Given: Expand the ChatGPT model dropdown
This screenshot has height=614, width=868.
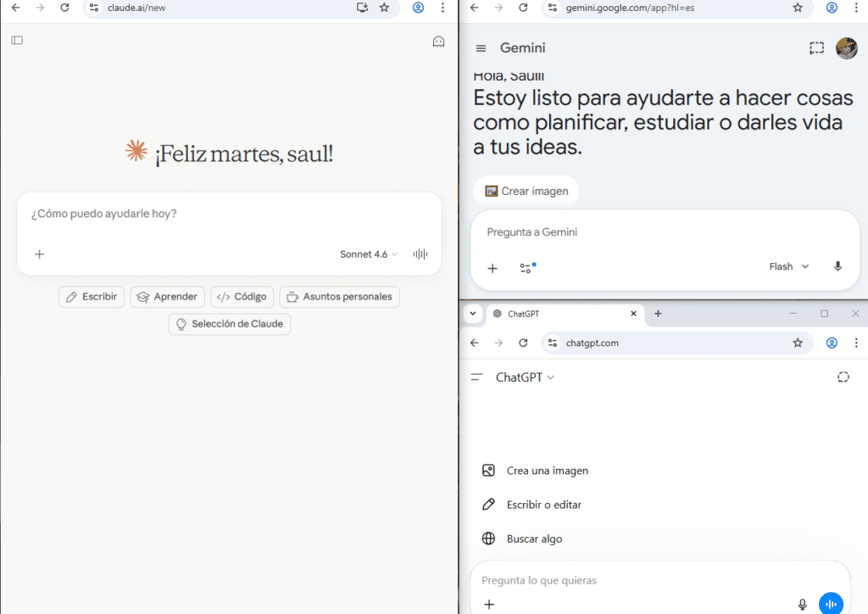Looking at the screenshot, I should click(524, 377).
